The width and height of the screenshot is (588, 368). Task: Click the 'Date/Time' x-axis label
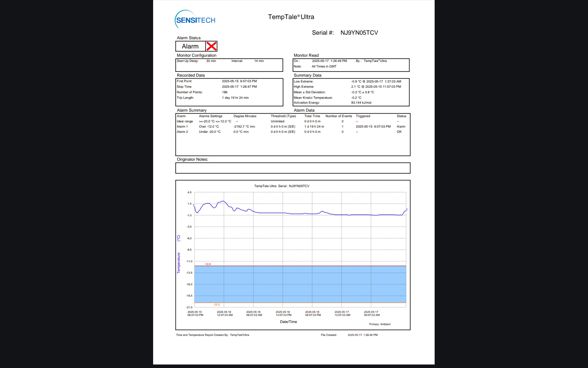pos(288,322)
